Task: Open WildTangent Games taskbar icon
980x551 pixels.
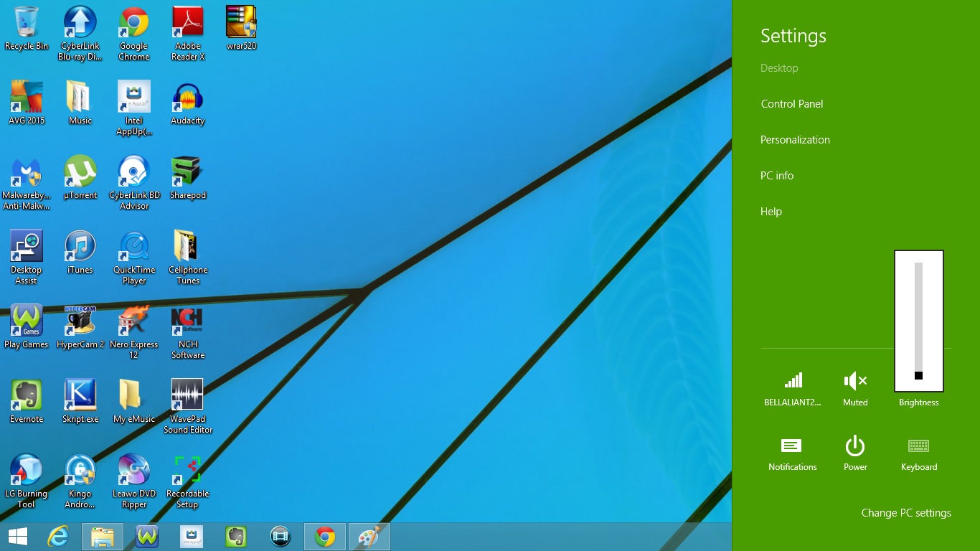Action: point(147,537)
